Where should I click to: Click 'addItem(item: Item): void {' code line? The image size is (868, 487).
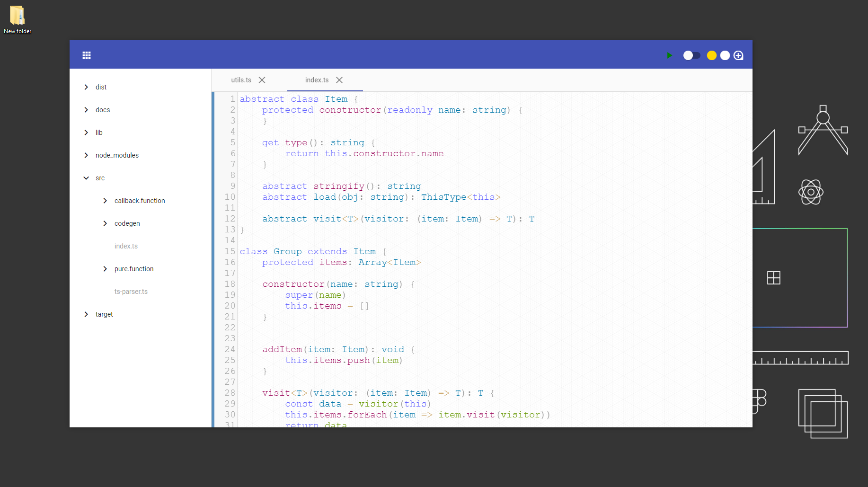(x=338, y=349)
